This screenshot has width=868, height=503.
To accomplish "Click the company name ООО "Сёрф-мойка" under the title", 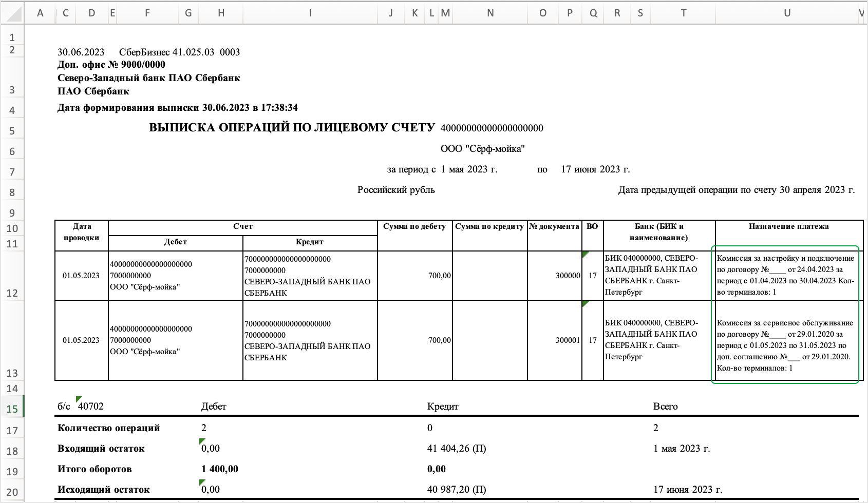I will [x=482, y=149].
